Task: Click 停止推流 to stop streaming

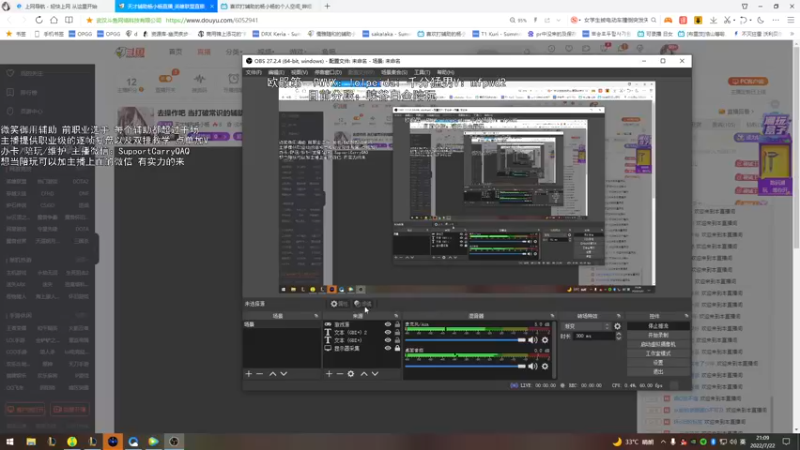Action: point(658,326)
